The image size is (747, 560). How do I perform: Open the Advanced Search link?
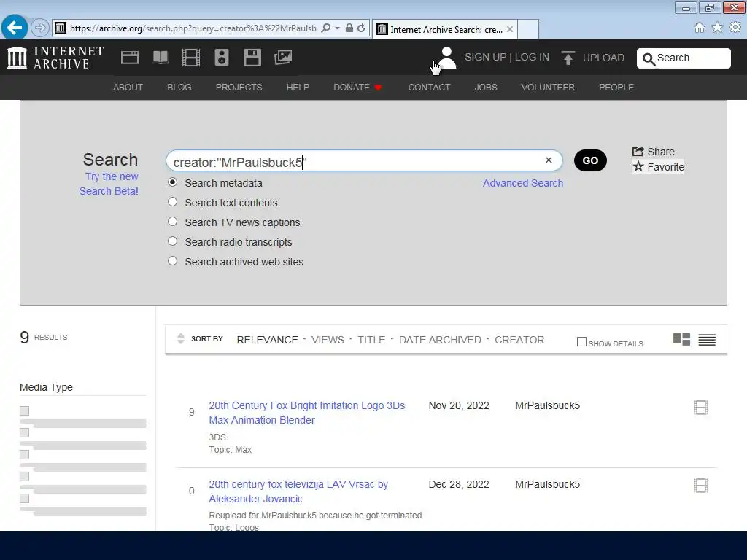point(522,183)
